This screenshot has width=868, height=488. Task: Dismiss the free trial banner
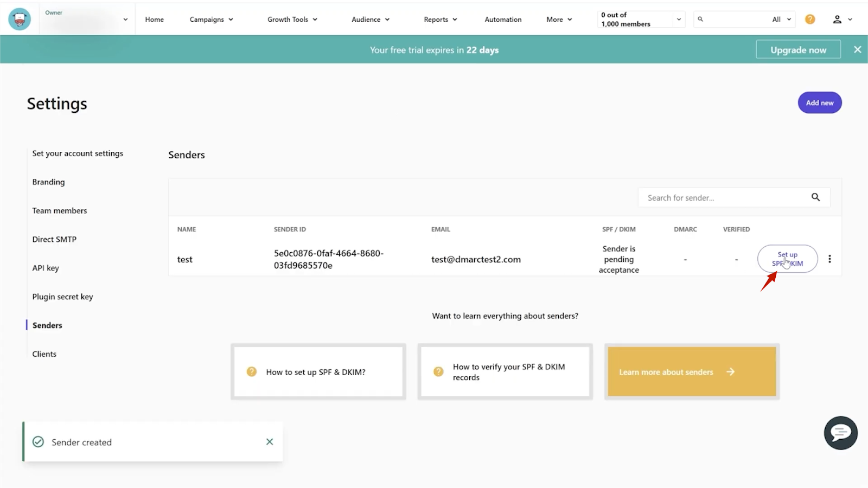pyautogui.click(x=857, y=50)
